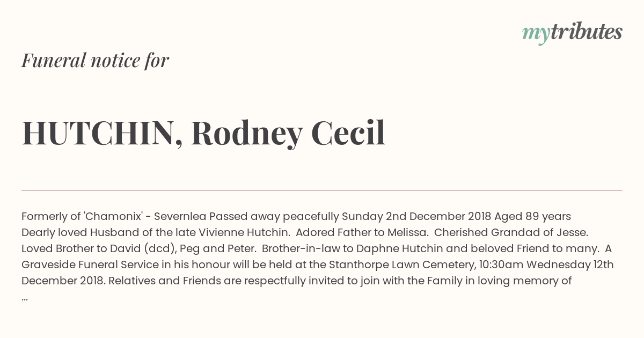Viewport: 644px width, 338px height.
Task: Click 'Aged 89 years' text
Action: [532, 216]
